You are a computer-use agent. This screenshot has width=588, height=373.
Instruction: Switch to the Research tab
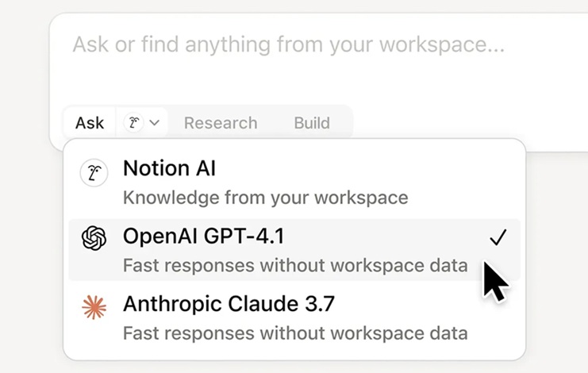coord(221,123)
